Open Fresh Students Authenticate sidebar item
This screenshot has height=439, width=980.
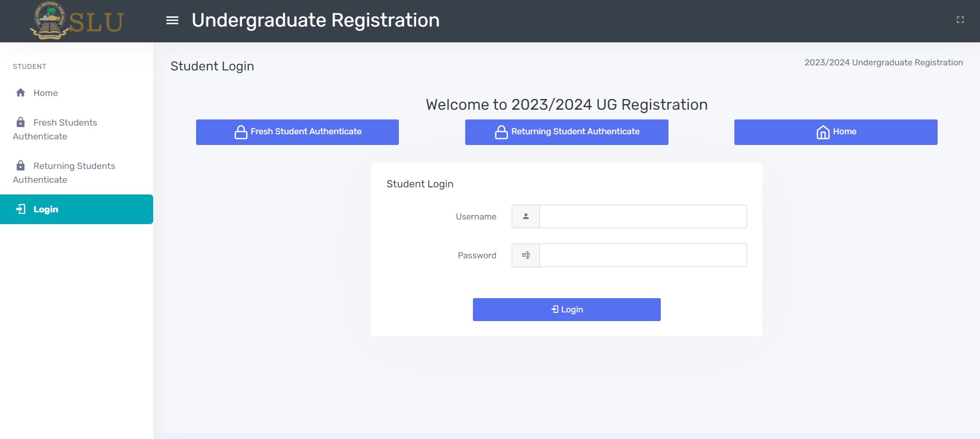click(65, 129)
